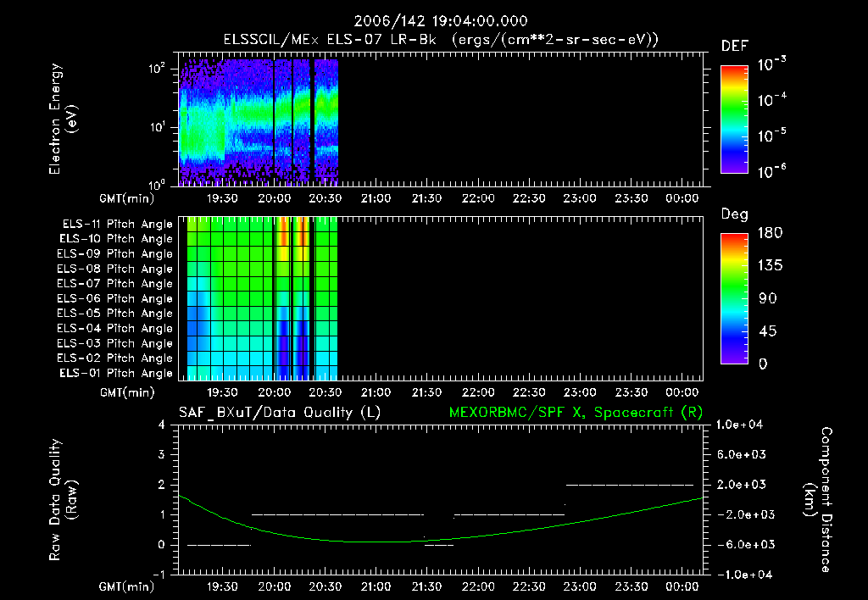This screenshot has width=868, height=600.
Task: Click the 0 degree color scale label
Action: coord(763,364)
